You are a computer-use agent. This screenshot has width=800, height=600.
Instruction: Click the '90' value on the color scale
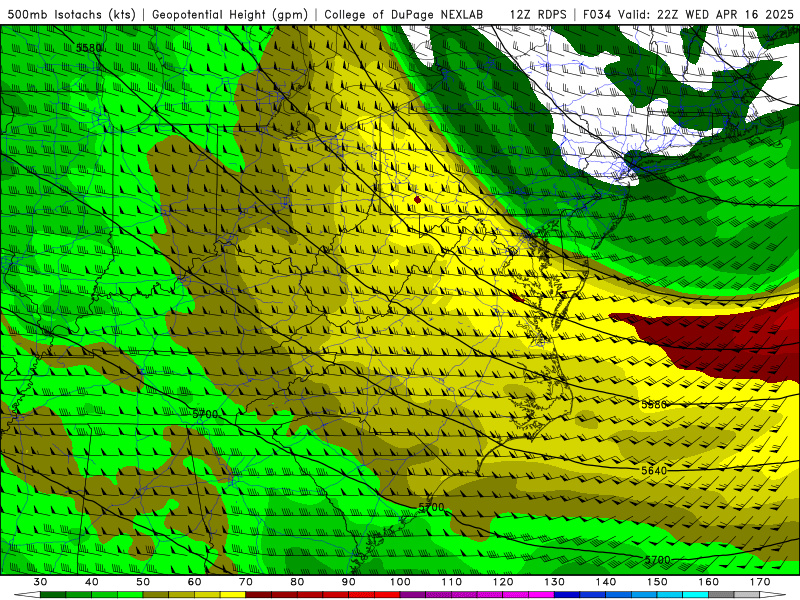349,582
